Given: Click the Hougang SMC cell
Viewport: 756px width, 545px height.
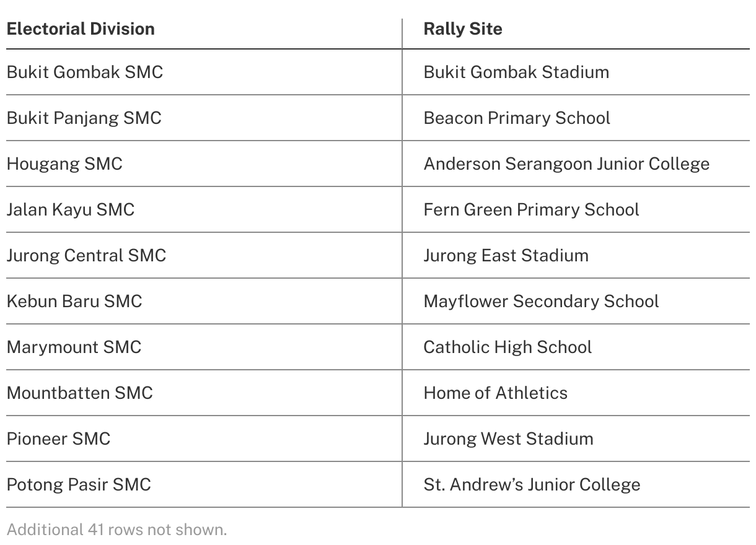Looking at the screenshot, I should [x=65, y=163].
